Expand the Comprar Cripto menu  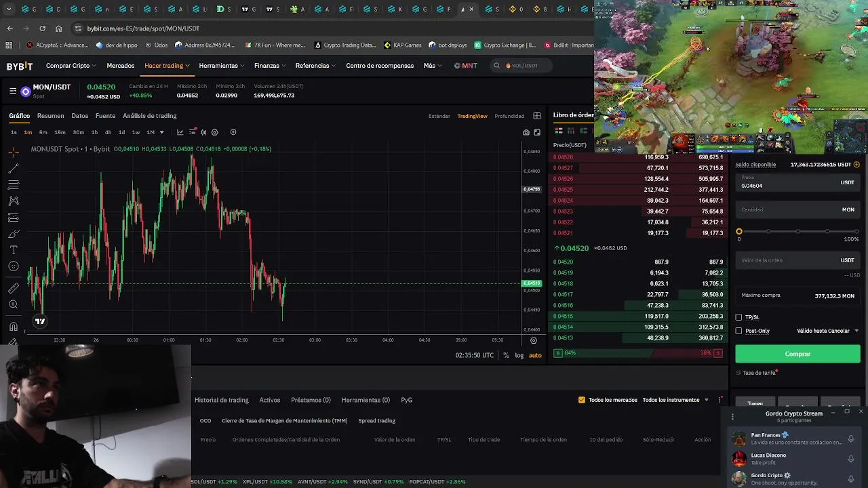point(71,66)
